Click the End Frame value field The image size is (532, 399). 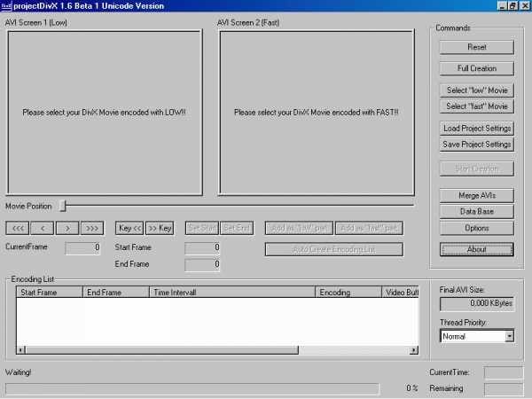pos(202,264)
